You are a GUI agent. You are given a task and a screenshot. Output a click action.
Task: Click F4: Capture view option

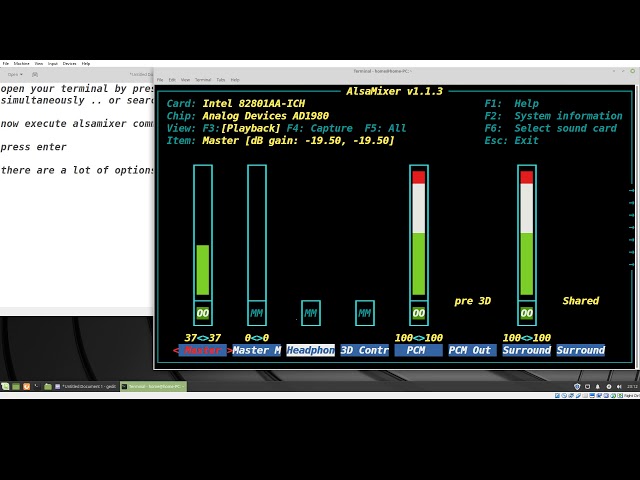319,128
